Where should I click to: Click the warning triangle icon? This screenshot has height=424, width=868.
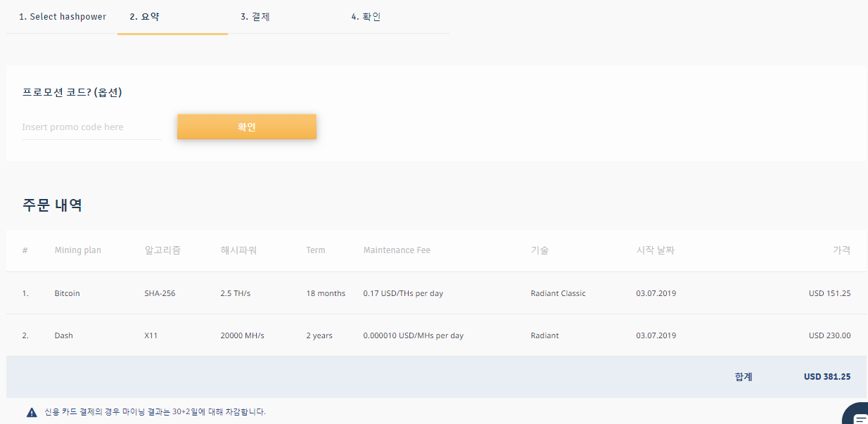pos(32,413)
